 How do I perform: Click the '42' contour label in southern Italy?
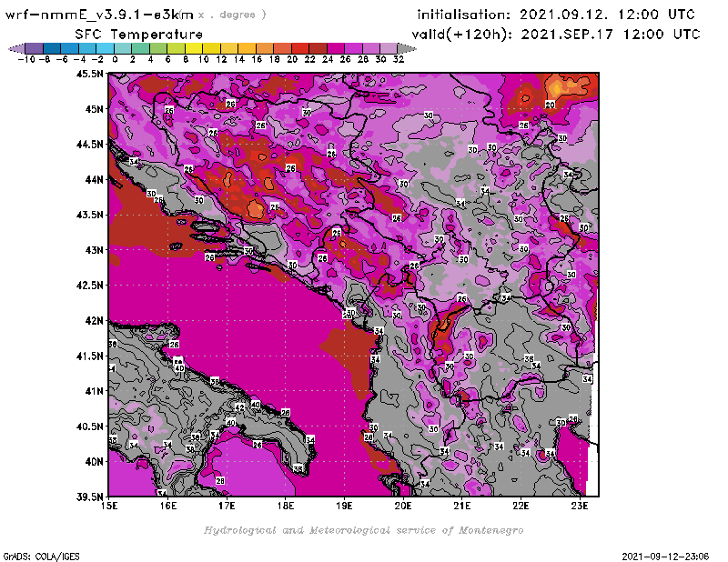(239, 407)
